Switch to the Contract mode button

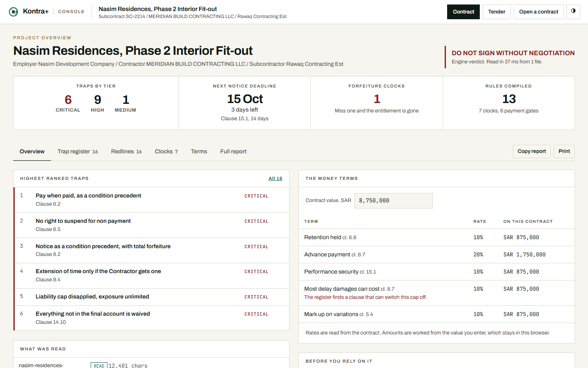(463, 12)
